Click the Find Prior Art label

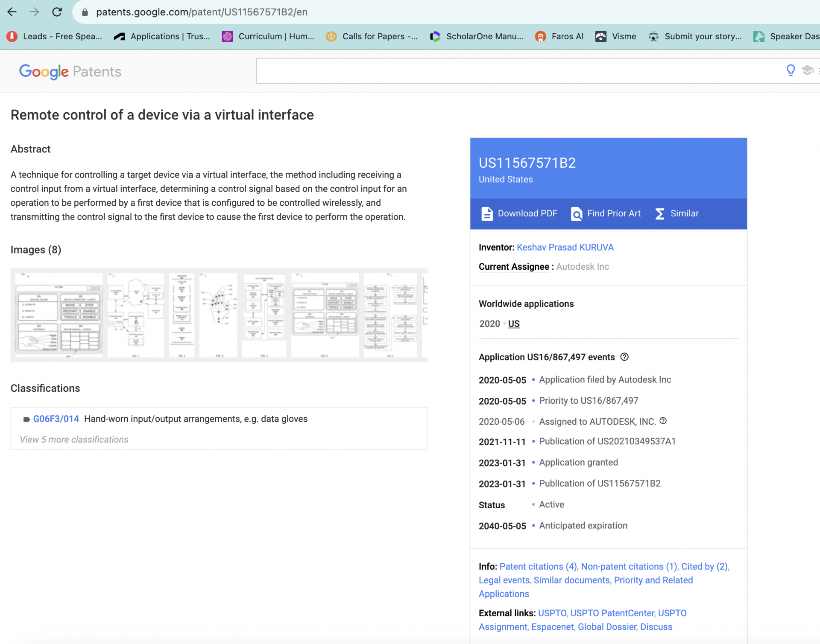(x=614, y=213)
